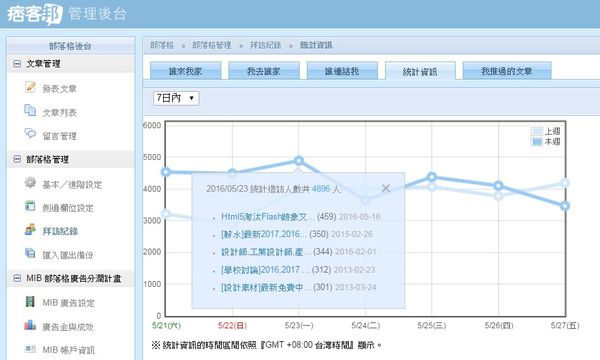Screen dimensions: 600x360
Task: Open the Html5淘汰Flash article link in popup
Action: (x=267, y=217)
